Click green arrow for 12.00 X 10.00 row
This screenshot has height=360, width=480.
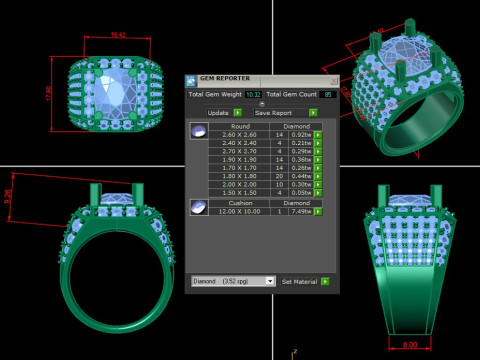click(x=318, y=212)
